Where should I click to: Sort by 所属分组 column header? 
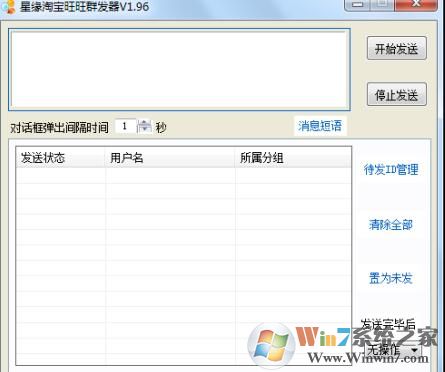pyautogui.click(x=293, y=158)
